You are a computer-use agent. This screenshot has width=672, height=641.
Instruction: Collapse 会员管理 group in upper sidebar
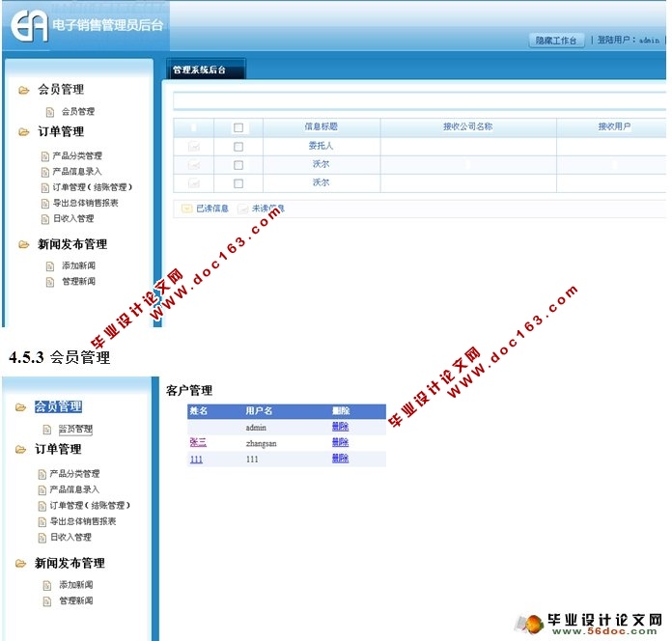[61, 90]
